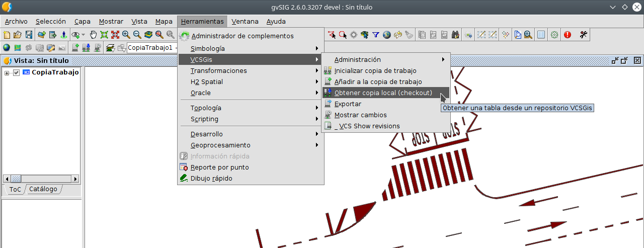Click the red exclamation mark icon

[x=568, y=35]
